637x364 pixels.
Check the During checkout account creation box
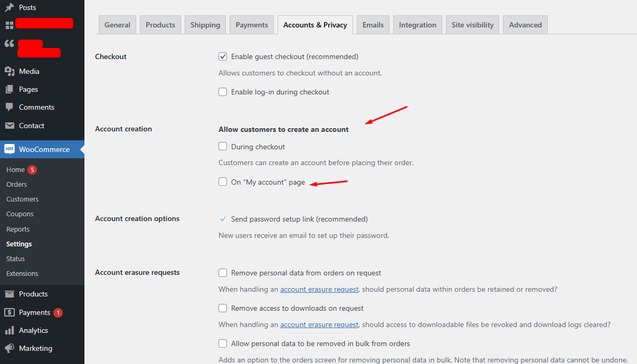(223, 147)
